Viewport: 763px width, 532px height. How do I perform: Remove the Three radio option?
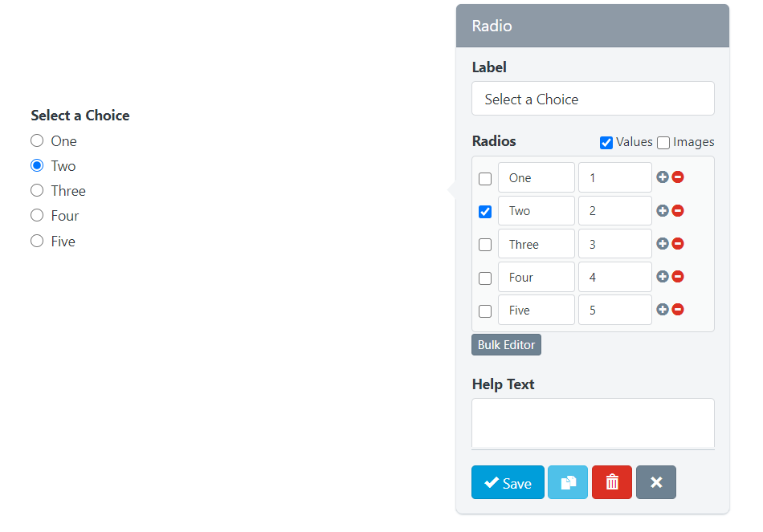[x=678, y=244]
